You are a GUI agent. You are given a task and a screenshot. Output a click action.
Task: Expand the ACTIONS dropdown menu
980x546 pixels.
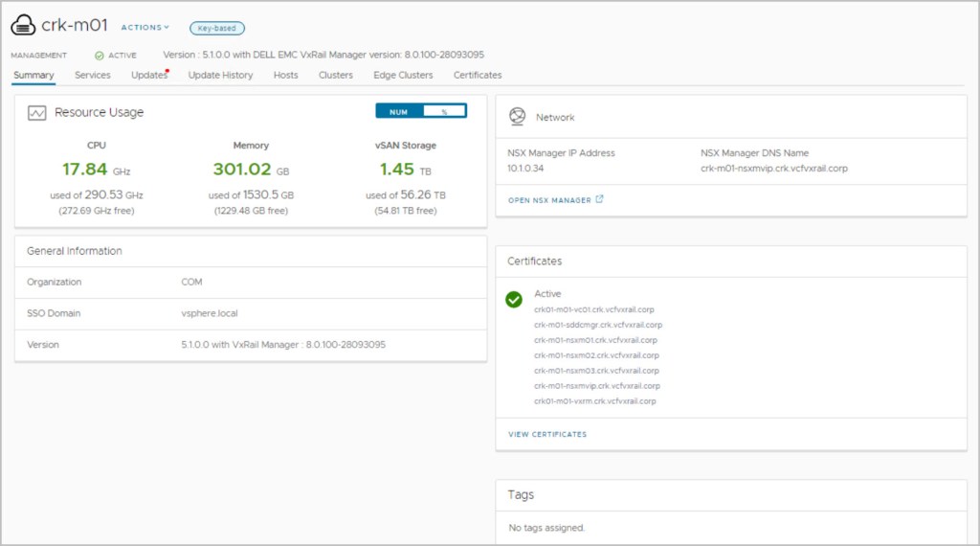[145, 28]
